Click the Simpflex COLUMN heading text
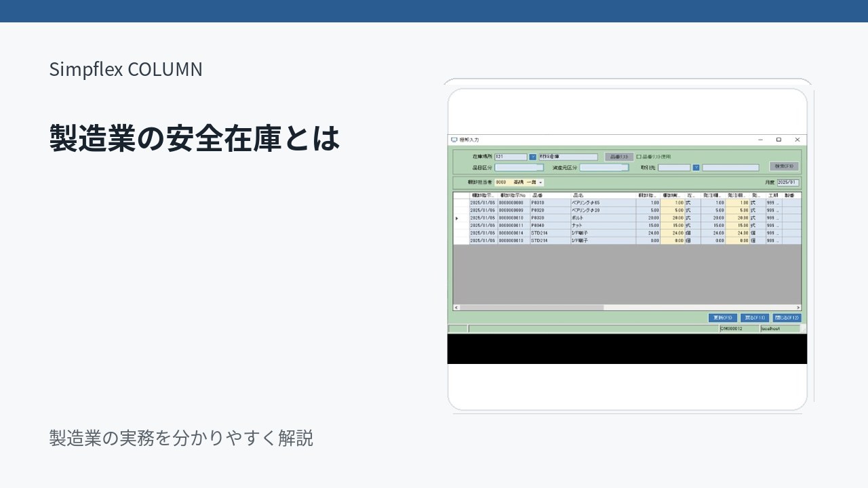 125,69
